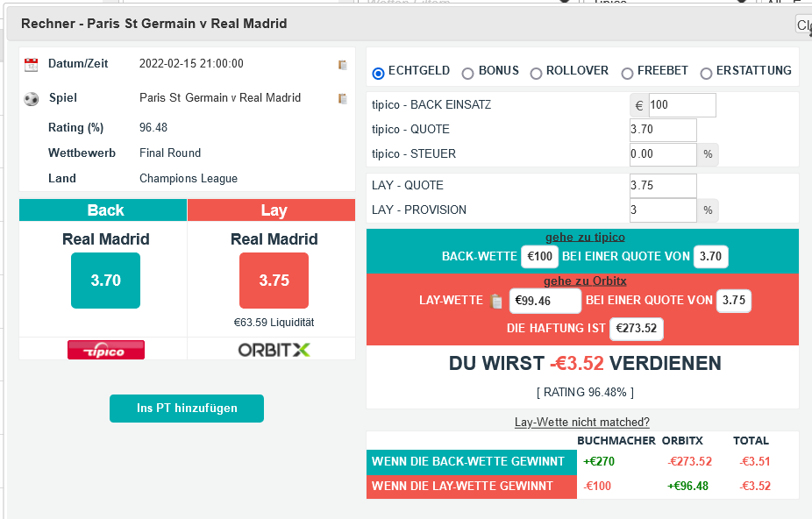Edit the LAY QUOTE field

[663, 186]
